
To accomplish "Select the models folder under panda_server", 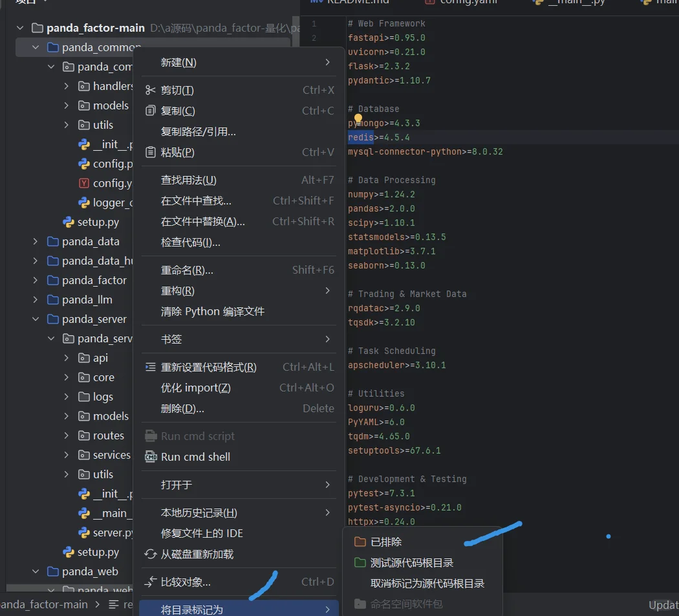I will 111,416.
